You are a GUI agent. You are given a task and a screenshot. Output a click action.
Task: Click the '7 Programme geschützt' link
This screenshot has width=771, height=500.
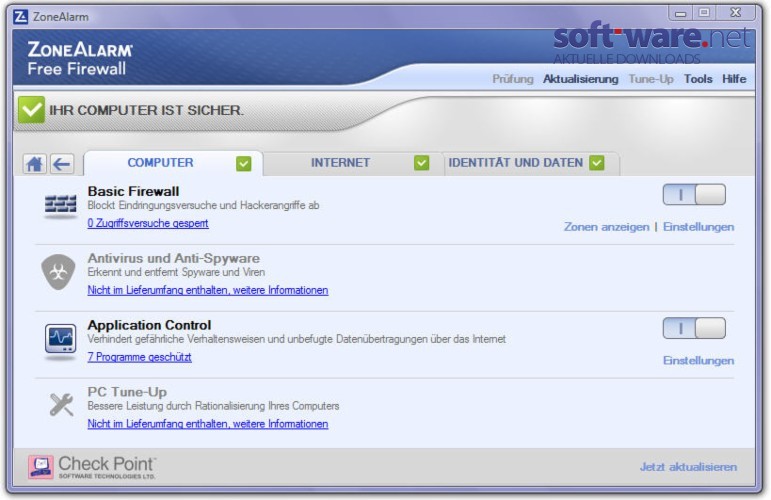coord(140,357)
